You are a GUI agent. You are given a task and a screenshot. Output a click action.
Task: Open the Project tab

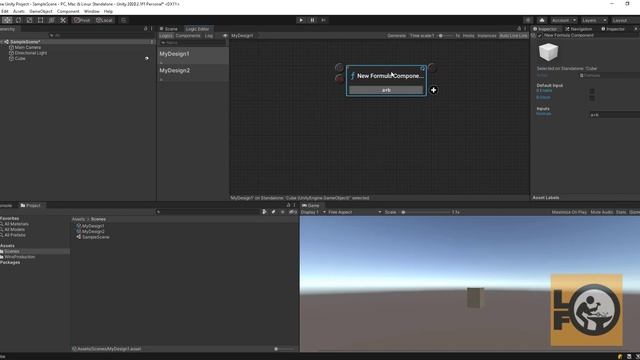(30, 205)
